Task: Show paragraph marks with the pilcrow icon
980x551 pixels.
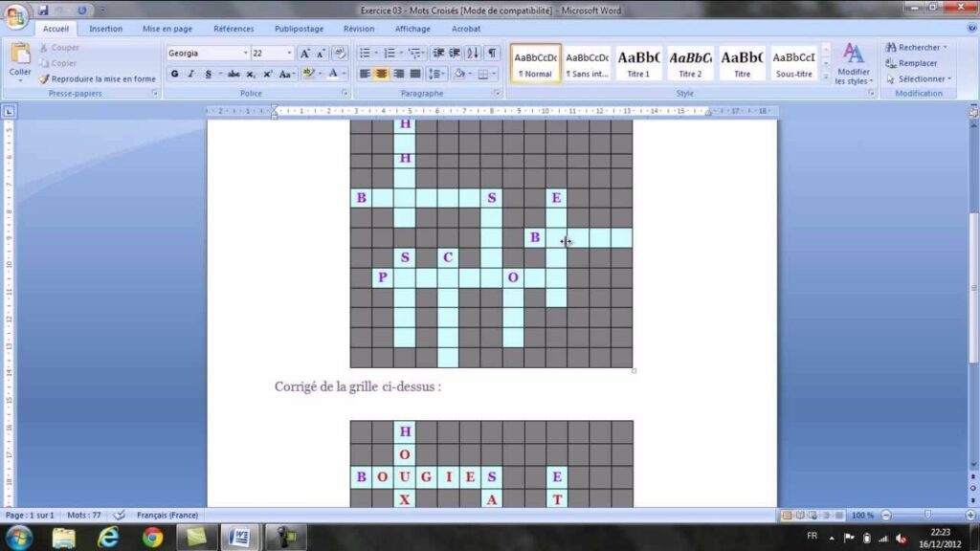Action: (492, 53)
